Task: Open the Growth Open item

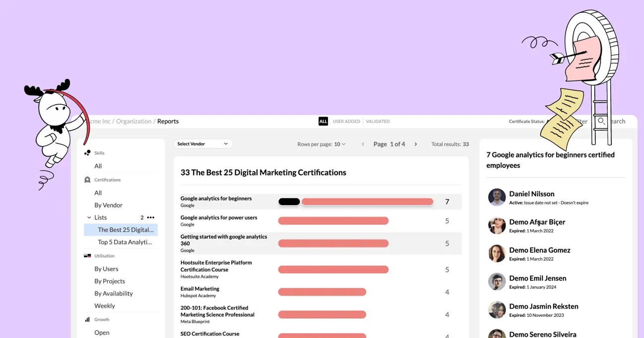Action: click(102, 333)
